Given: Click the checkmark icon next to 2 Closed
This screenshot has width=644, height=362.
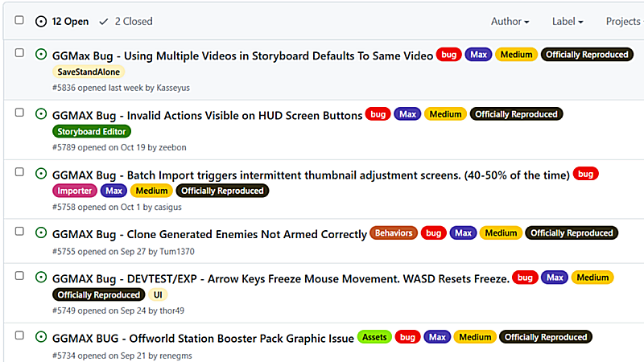Looking at the screenshot, I should (x=104, y=22).
